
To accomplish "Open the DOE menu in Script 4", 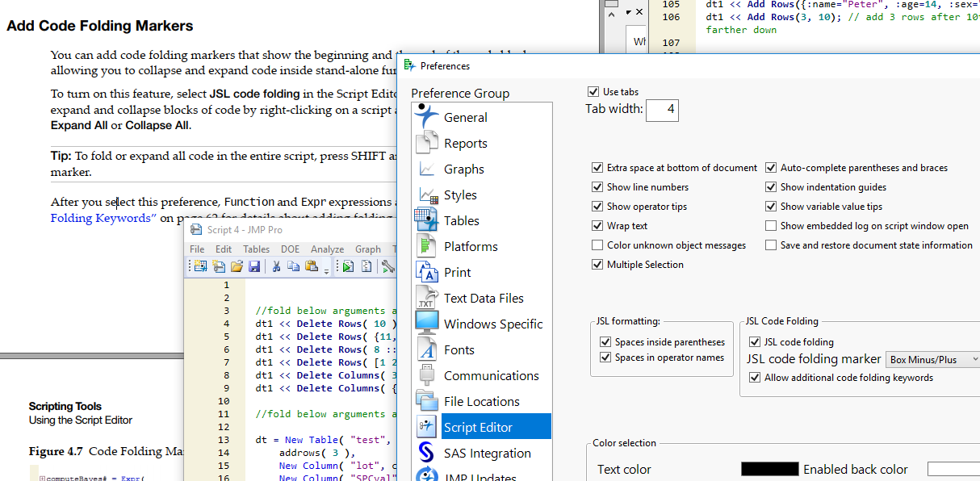I will (290, 249).
